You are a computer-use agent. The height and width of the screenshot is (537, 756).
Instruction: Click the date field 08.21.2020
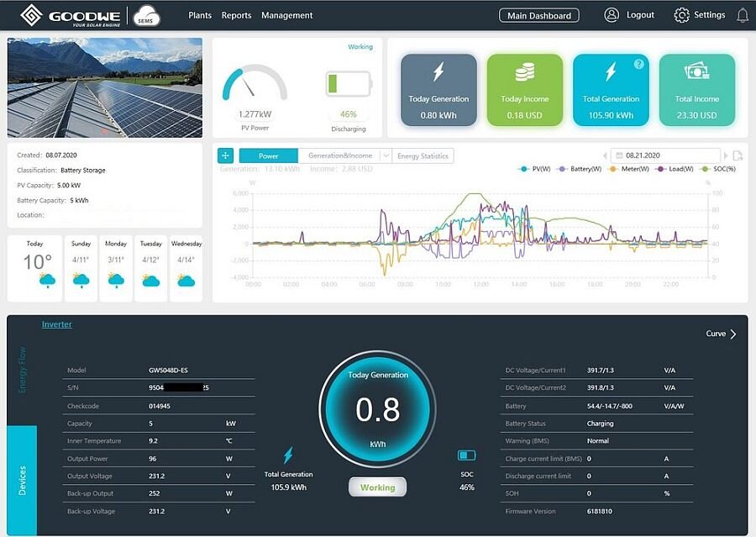665,155
